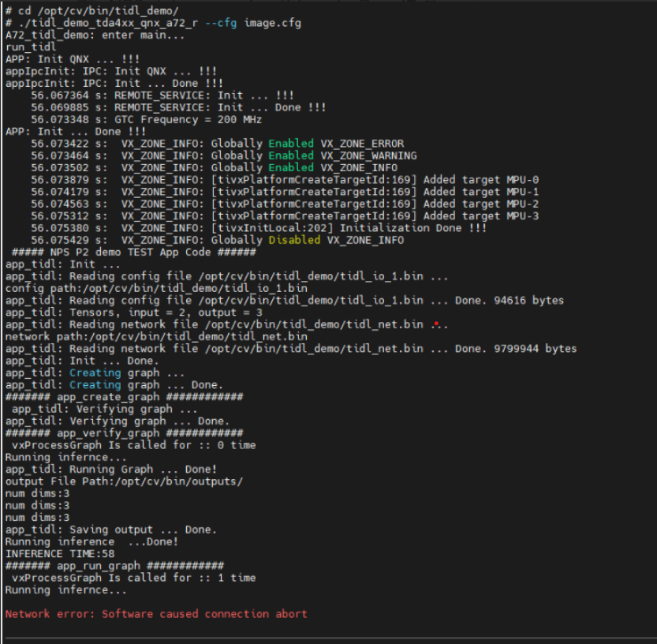Image resolution: width=657 pixels, height=644 pixels.
Task: Click 'output File Path:/opt/cv/bin/outputs/' line
Action: [x=124, y=481]
